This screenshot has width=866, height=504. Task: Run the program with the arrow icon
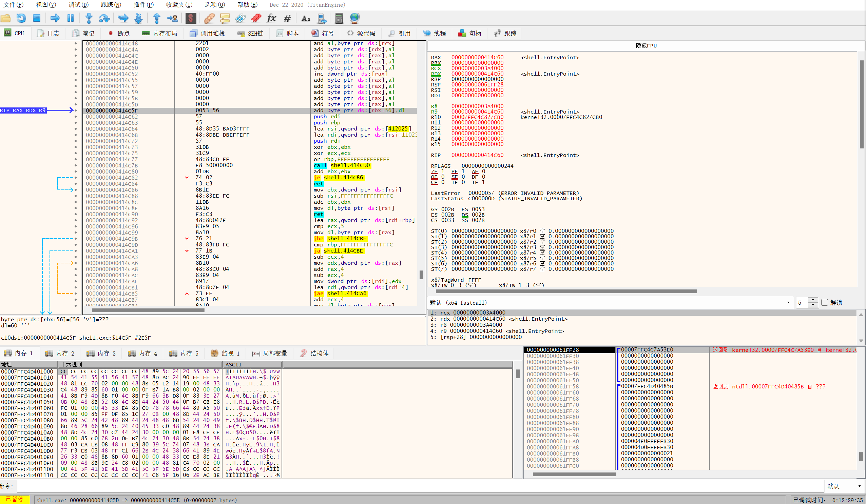[x=55, y=18]
